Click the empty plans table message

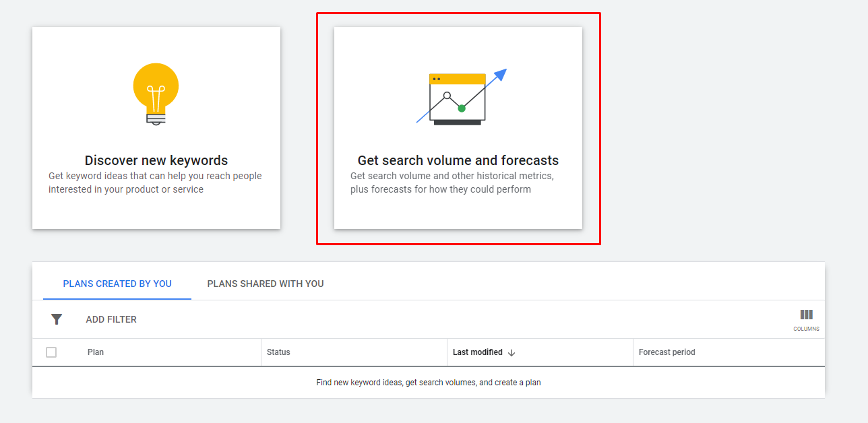429,383
